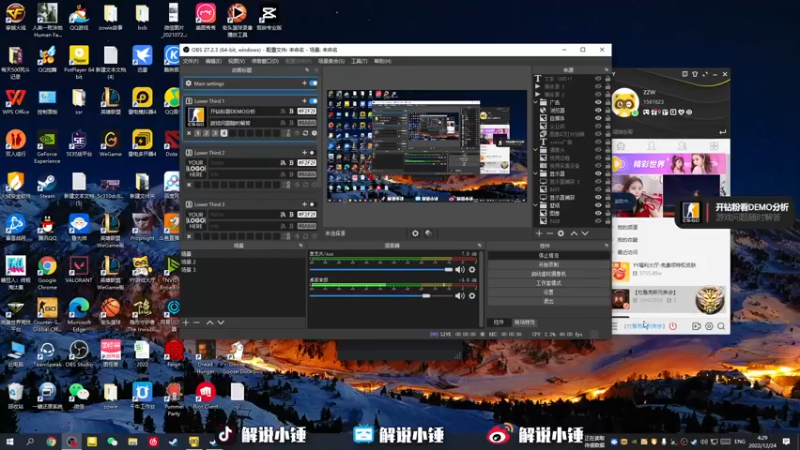Click 开始录制 button
This screenshot has width=800, height=450.
(x=548, y=265)
